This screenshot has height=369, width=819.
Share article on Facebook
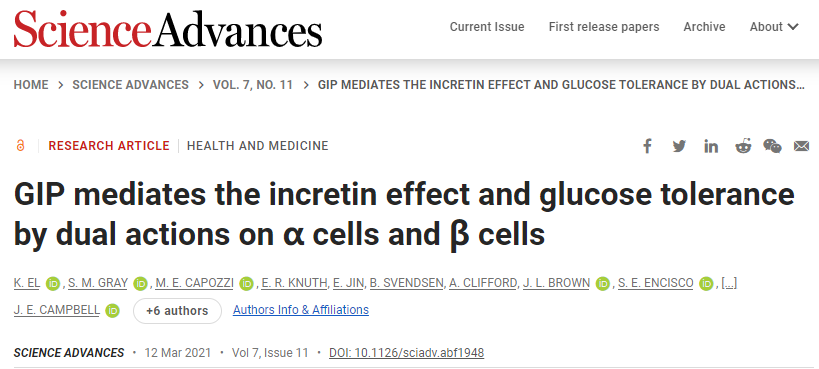(647, 146)
